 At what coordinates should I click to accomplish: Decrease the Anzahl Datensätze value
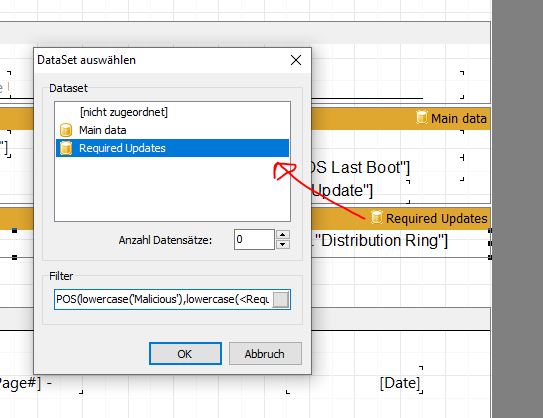[283, 244]
